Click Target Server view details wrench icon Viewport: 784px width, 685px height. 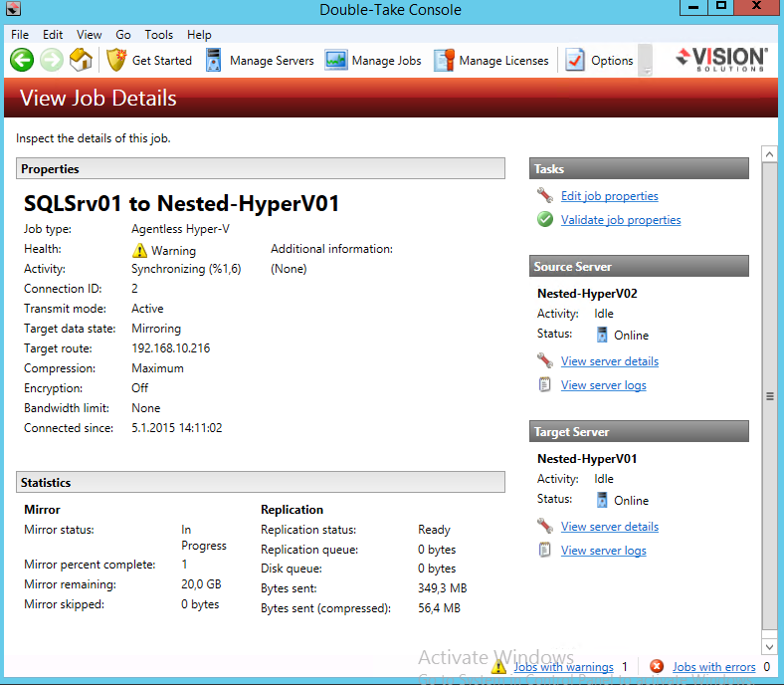545,526
